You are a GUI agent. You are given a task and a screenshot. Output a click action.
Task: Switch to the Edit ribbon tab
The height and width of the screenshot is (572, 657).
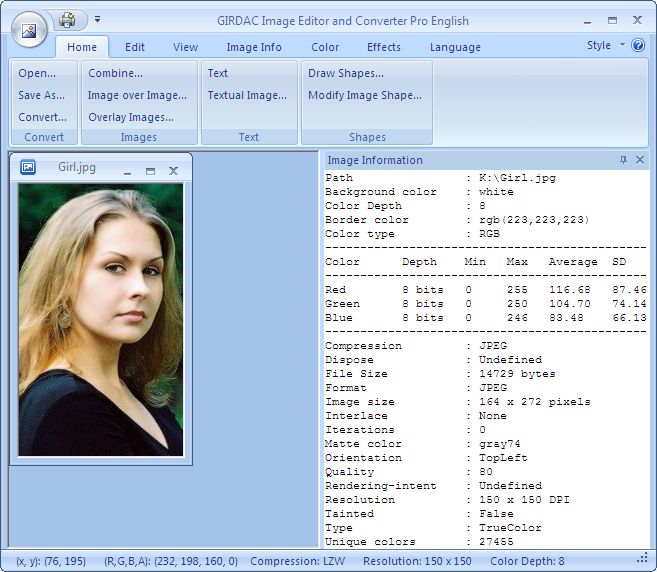coord(135,47)
